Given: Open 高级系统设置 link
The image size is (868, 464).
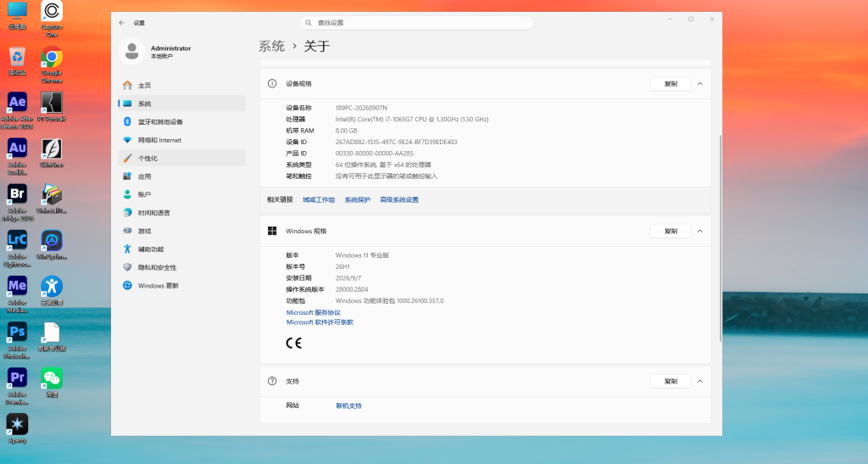Looking at the screenshot, I should (399, 200).
